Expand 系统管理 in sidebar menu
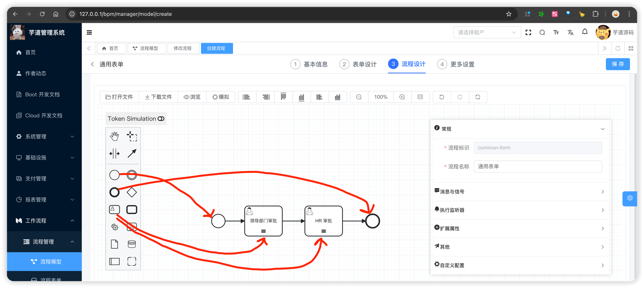The height and width of the screenshot is (288, 644). pyautogui.click(x=44, y=136)
